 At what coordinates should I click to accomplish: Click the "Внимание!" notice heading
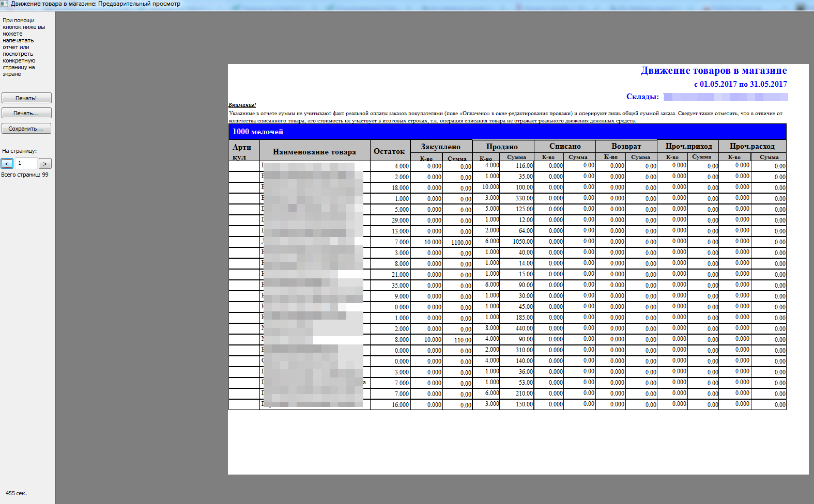click(x=242, y=105)
